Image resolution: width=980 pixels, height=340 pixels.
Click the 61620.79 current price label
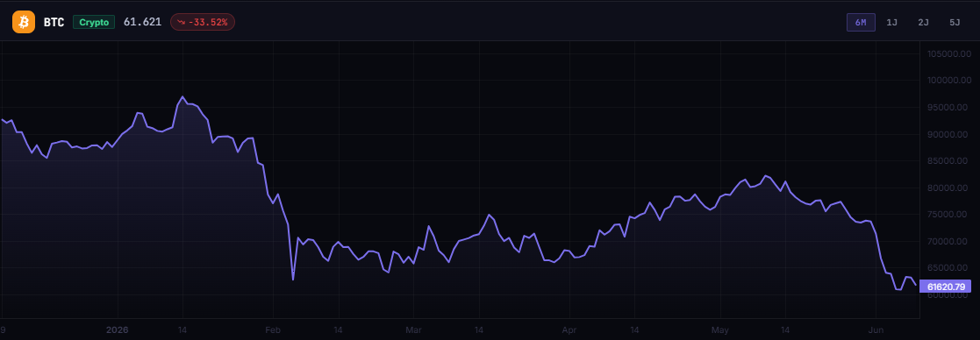pos(947,287)
